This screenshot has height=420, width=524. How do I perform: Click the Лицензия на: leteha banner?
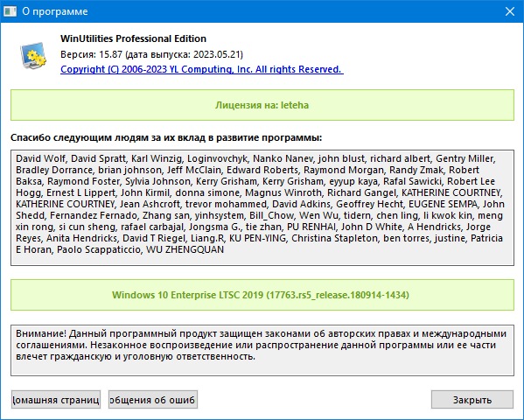coord(262,105)
